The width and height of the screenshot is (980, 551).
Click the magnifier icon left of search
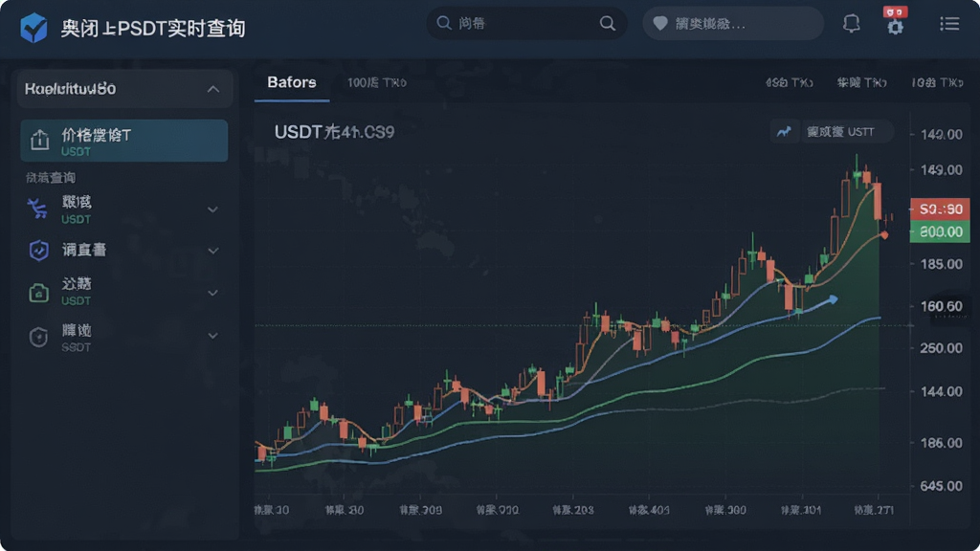pos(444,23)
